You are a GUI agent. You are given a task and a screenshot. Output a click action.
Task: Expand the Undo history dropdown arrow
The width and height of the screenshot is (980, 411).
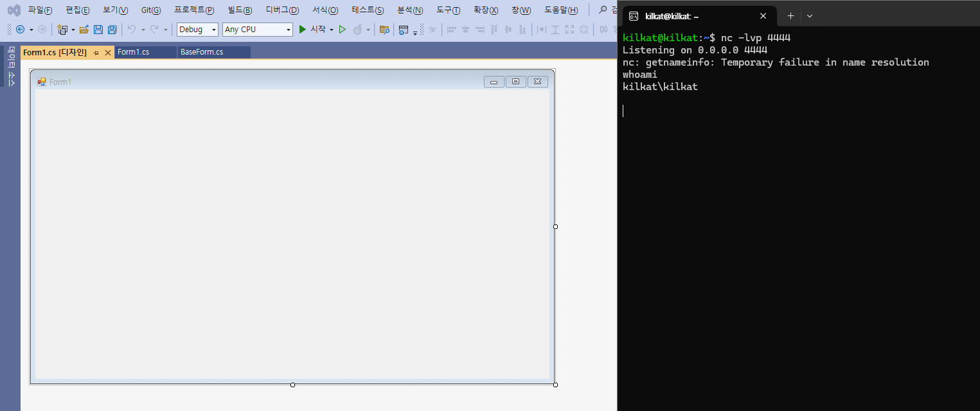(x=143, y=30)
